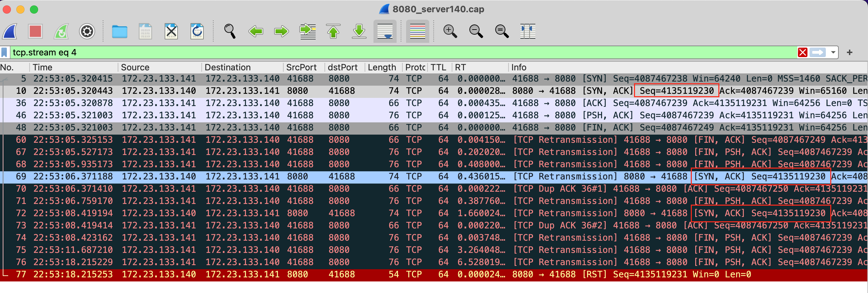Select packet 67 at time 22:53:05.527173
Screen dimensions: 868x293
(434, 152)
